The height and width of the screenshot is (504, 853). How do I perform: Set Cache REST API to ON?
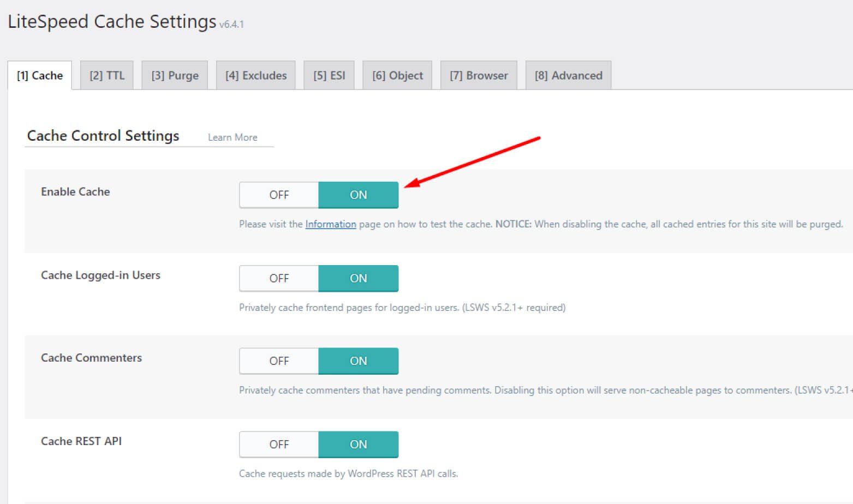359,445
